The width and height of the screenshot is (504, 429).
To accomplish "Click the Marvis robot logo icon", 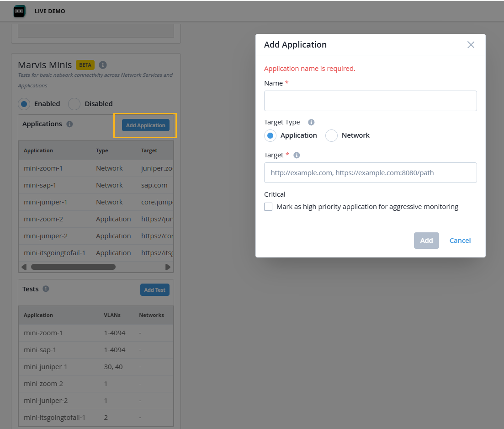I will pyautogui.click(x=19, y=11).
